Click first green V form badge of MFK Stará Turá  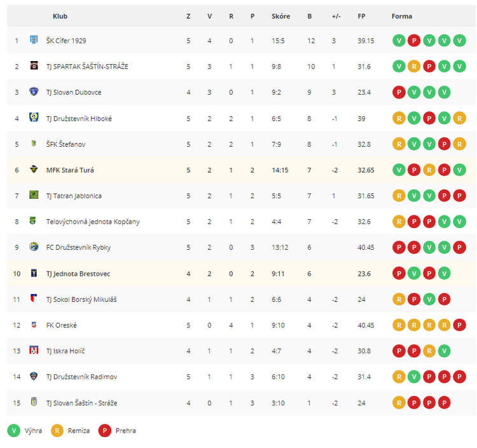click(399, 170)
